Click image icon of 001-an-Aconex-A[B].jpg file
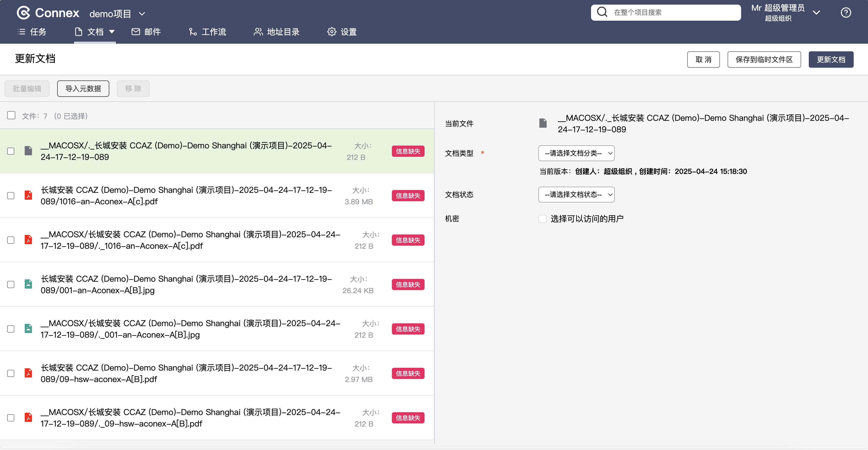The height and width of the screenshot is (450, 868). pos(28,284)
